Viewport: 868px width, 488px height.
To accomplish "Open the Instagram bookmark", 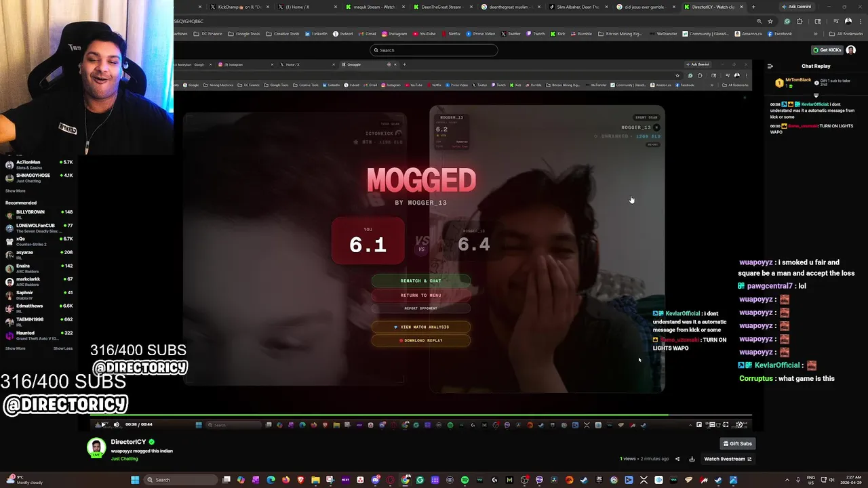I will click(x=394, y=34).
